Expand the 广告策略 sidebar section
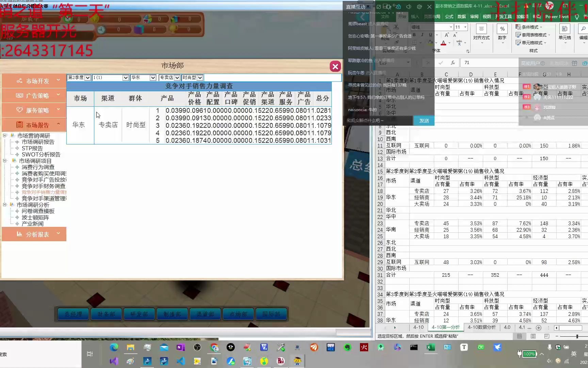Viewport: 588px width, 368px height. 34,96
